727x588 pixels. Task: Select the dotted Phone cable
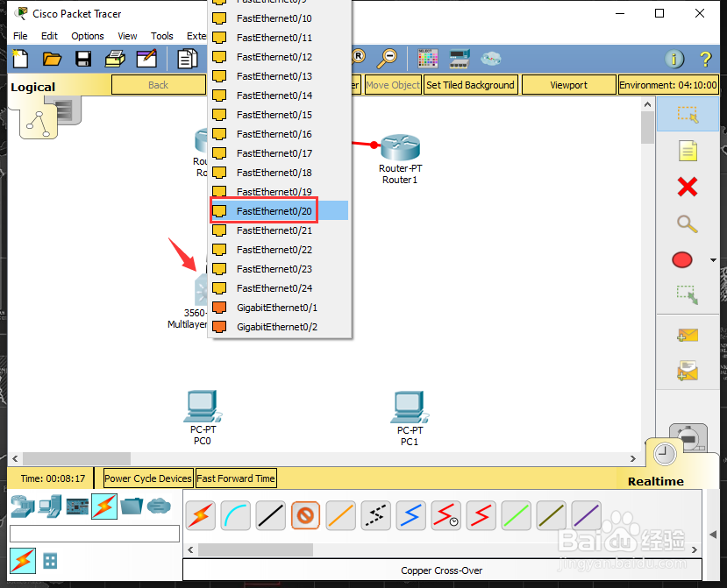(375, 515)
